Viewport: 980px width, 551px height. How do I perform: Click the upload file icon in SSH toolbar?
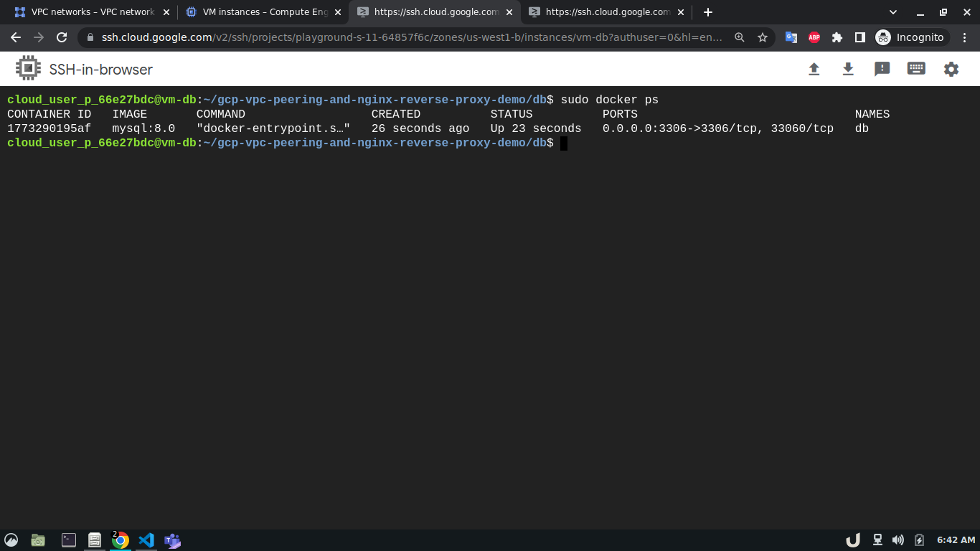click(814, 69)
